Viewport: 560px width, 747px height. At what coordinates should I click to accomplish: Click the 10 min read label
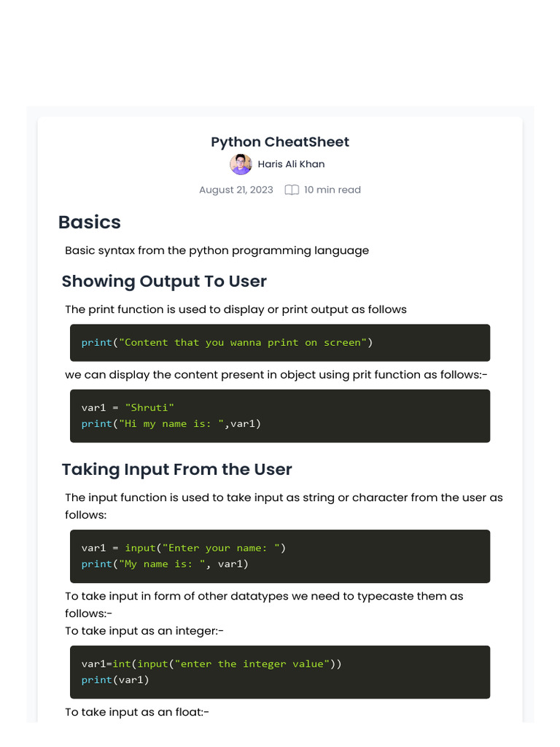point(332,190)
